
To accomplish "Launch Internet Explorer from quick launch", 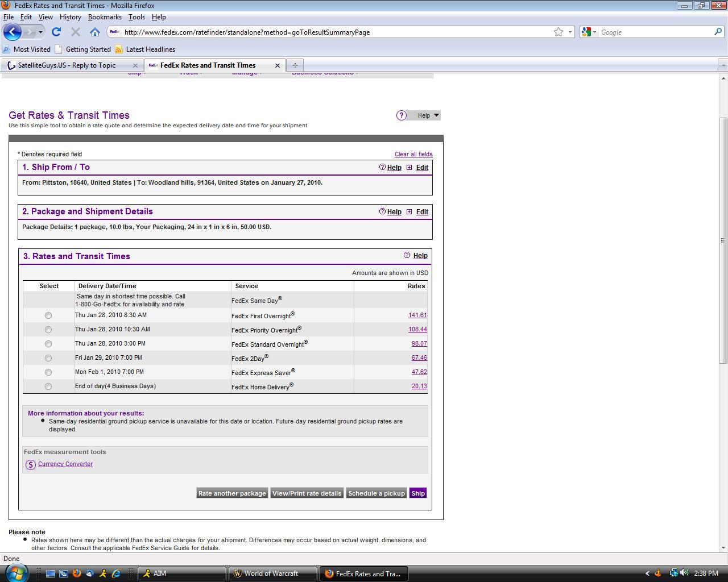I will click(x=116, y=573).
